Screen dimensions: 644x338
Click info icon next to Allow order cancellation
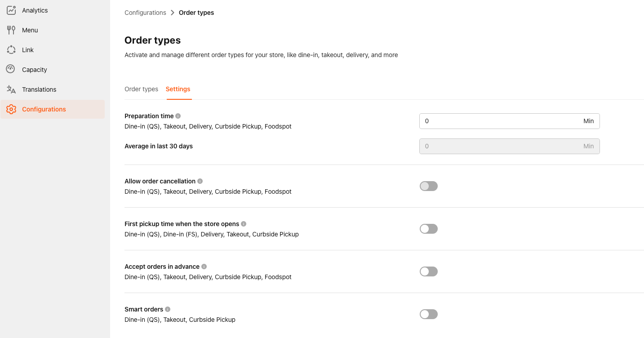click(x=200, y=181)
